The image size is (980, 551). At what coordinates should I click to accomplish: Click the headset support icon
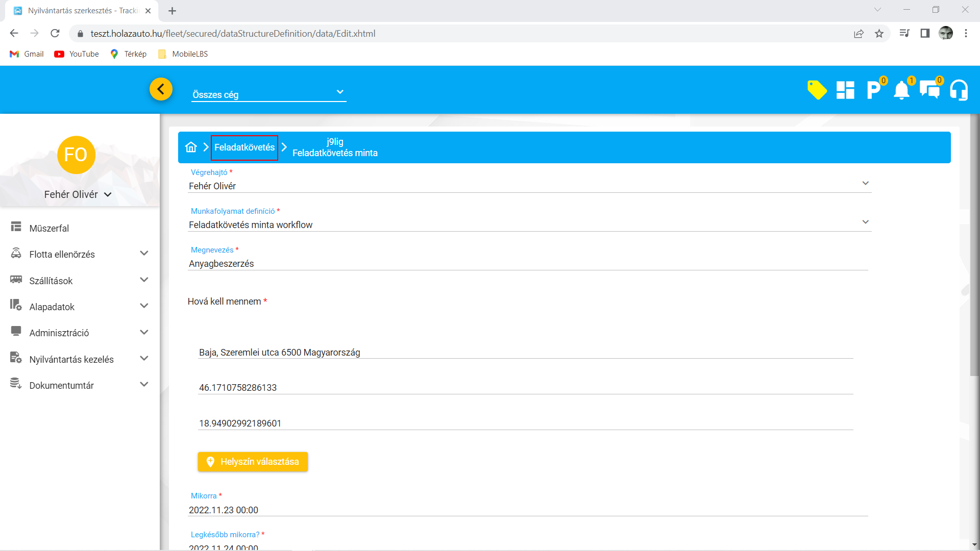pos(959,90)
